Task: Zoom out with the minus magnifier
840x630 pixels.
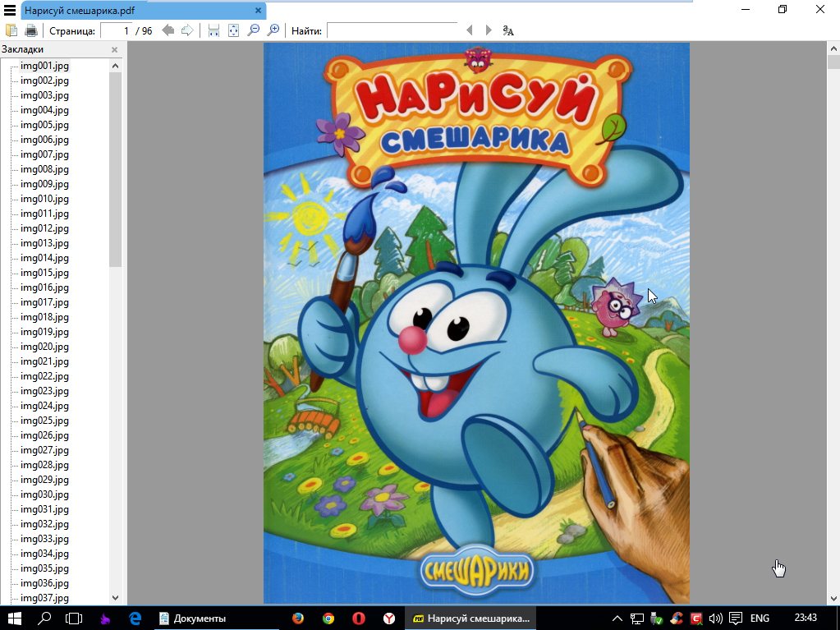Action: tap(254, 30)
